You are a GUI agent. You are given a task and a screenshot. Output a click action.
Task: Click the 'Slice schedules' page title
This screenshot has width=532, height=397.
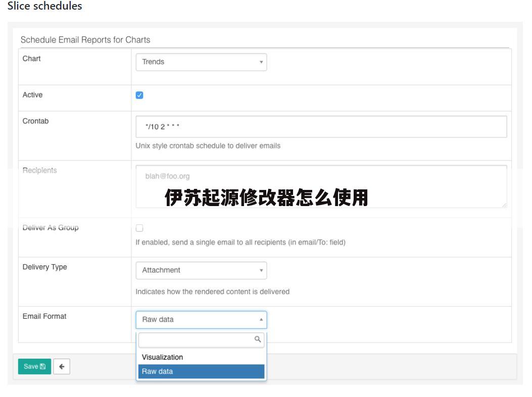click(x=44, y=6)
